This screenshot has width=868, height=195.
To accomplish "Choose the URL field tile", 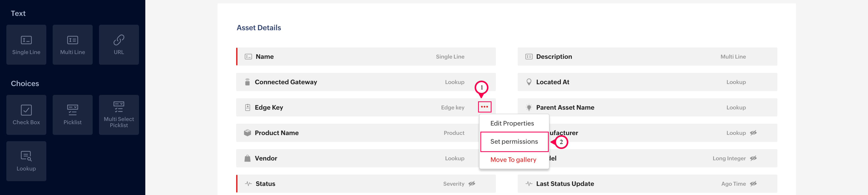I will pos(119,45).
